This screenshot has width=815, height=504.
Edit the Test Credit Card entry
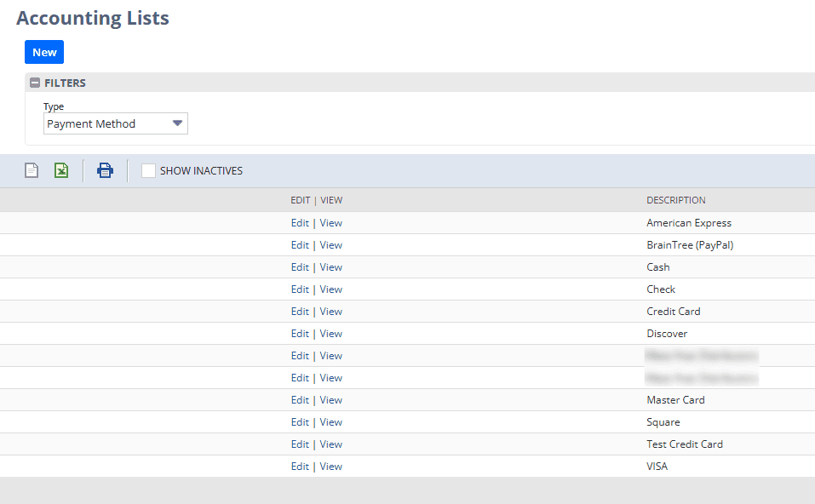(300, 444)
